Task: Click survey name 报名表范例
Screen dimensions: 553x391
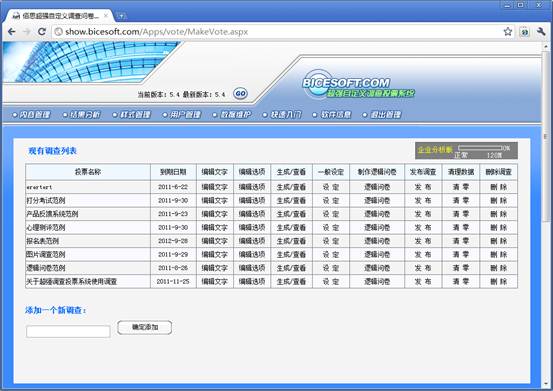Action: click(x=43, y=241)
